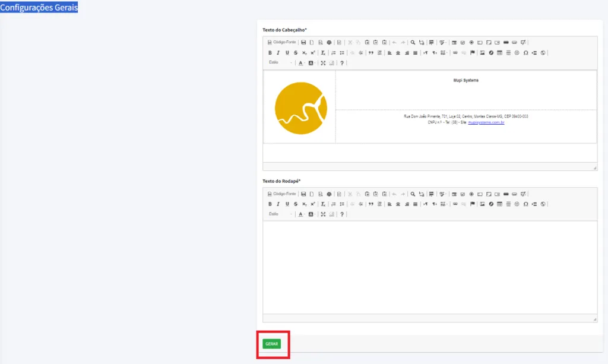The width and height of the screenshot is (608, 364).
Task: Open Find tool in header editor toolbar
Action: pyautogui.click(x=413, y=43)
